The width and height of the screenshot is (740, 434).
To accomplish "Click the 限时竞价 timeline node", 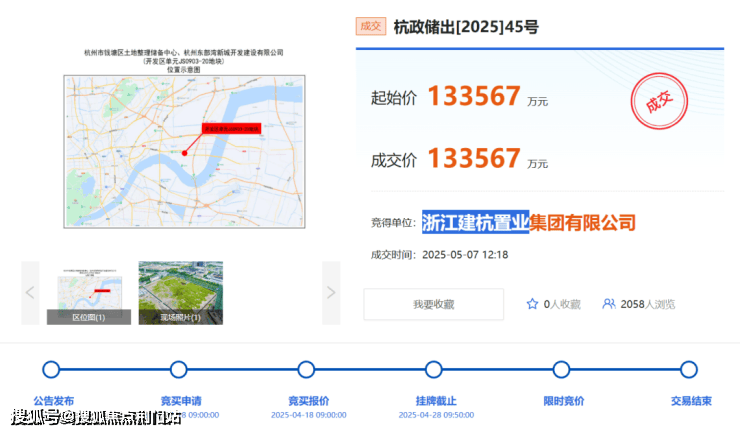I will pos(561,370).
